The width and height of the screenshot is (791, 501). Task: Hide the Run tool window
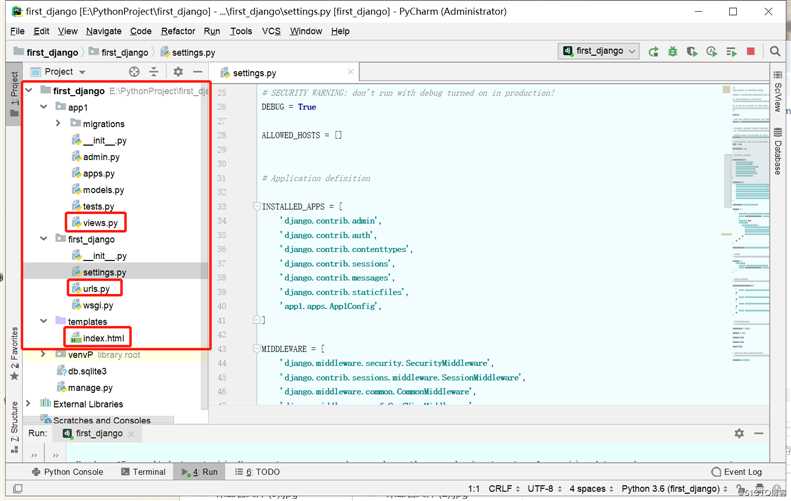coord(759,433)
